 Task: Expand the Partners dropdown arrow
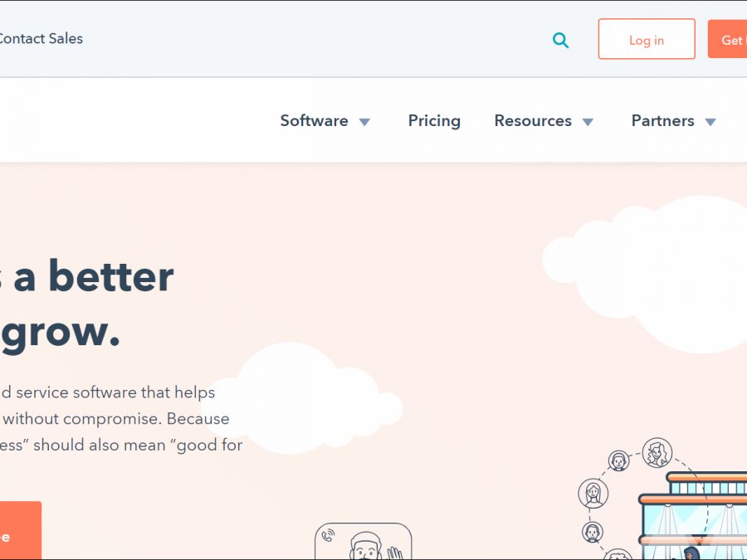710,122
